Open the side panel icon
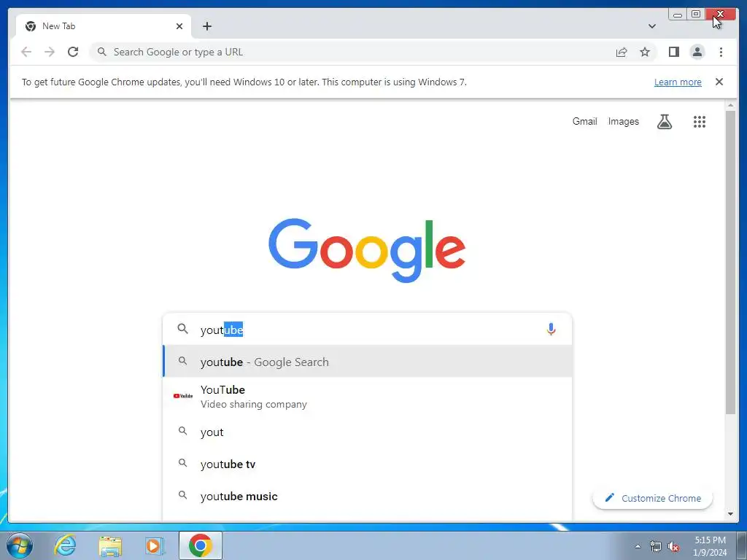The image size is (747, 560). pyautogui.click(x=673, y=52)
